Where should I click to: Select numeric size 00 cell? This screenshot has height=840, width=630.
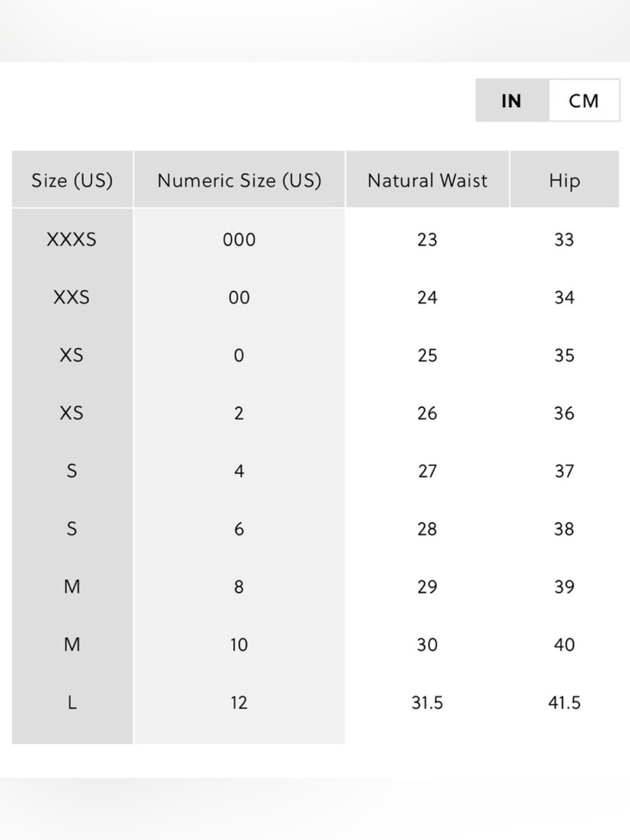coord(239,297)
